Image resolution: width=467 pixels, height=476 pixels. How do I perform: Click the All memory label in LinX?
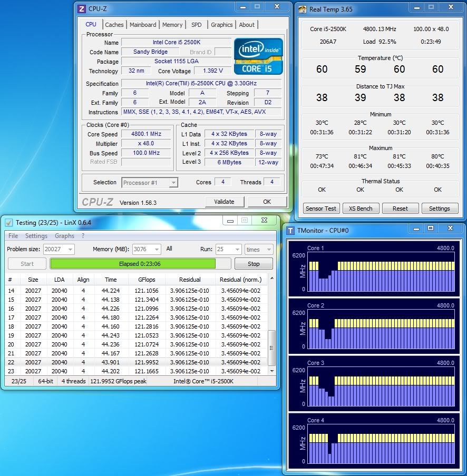tap(169, 249)
